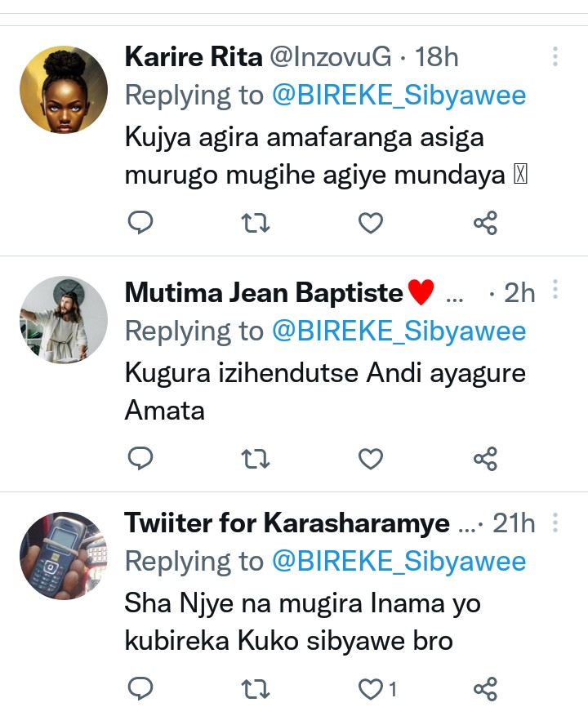The width and height of the screenshot is (588, 707).
Task: Open @BIREKE_Sibyawee link in Karire Rita's reply
Action: pyautogui.click(x=399, y=96)
